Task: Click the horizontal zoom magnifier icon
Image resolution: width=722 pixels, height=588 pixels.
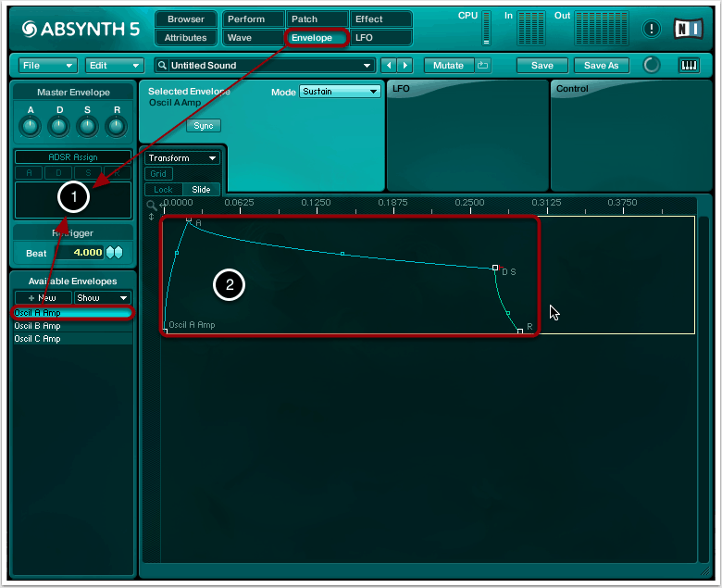Action: tap(152, 205)
